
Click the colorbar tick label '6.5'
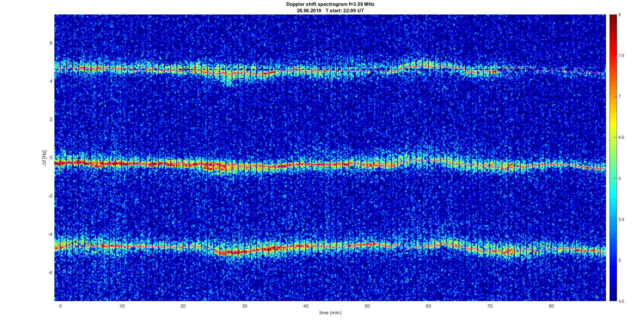click(x=621, y=138)
